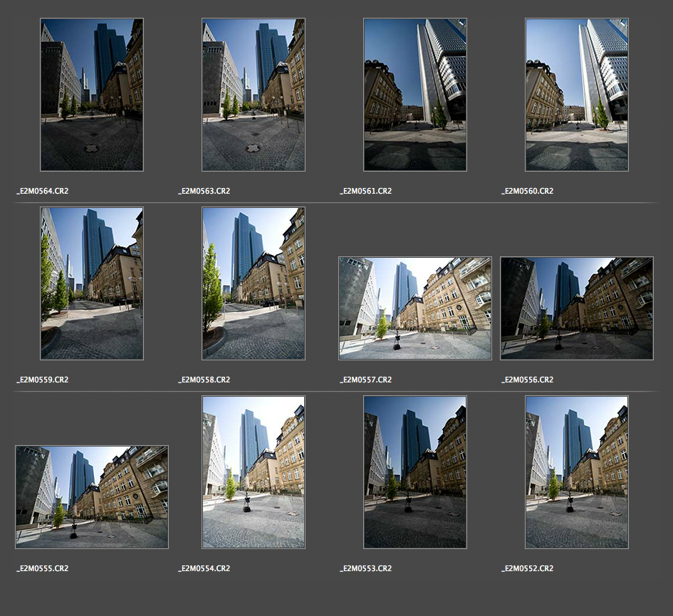Click the _E2M0563.CR2 filename text

tap(204, 191)
